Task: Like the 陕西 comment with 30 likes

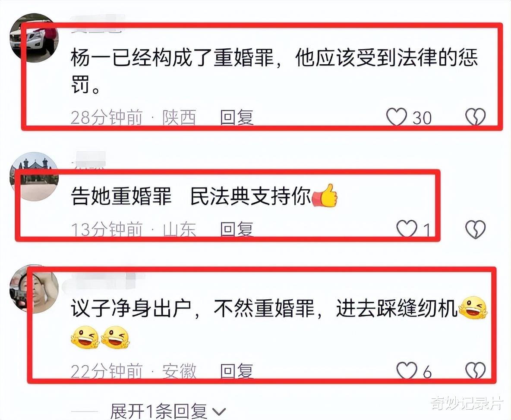Action: pos(396,117)
